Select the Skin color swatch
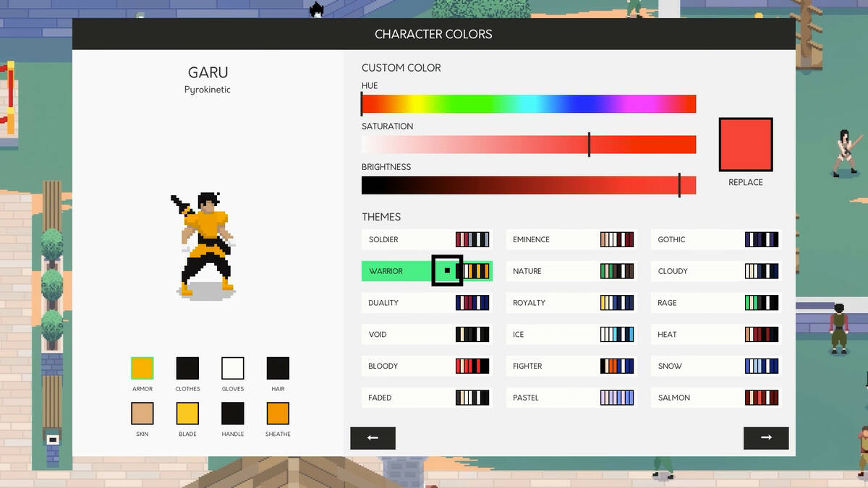Screen dimensions: 868x488 coord(142,414)
